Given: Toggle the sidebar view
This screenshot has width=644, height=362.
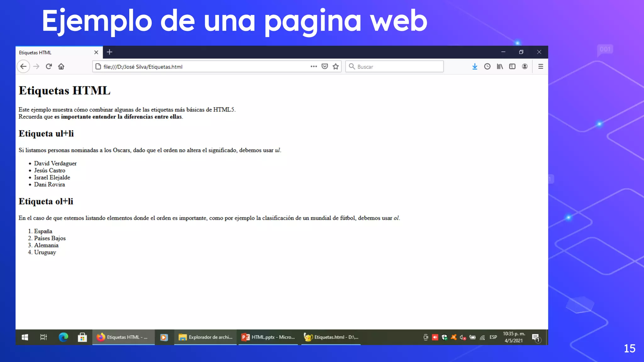Looking at the screenshot, I should coord(512,66).
